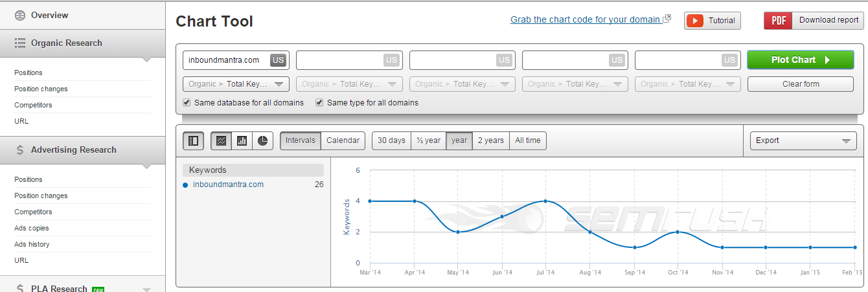
Task: Select the ½ year range
Action: pos(428,140)
